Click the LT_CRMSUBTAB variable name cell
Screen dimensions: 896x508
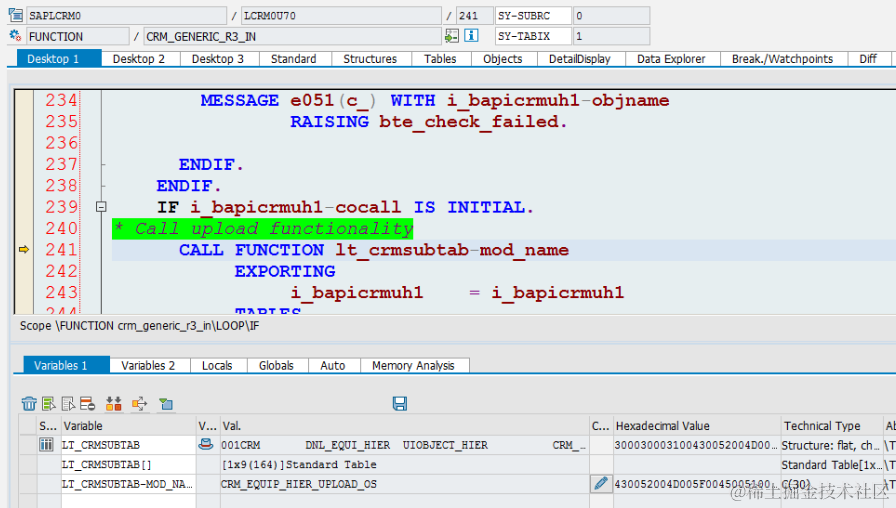click(129, 445)
